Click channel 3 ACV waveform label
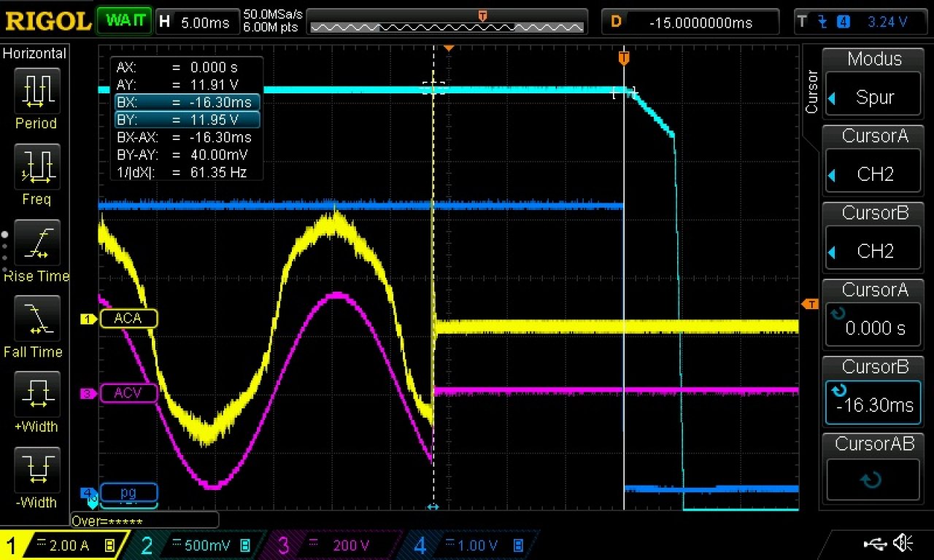This screenshot has height=560, width=934. (x=128, y=394)
